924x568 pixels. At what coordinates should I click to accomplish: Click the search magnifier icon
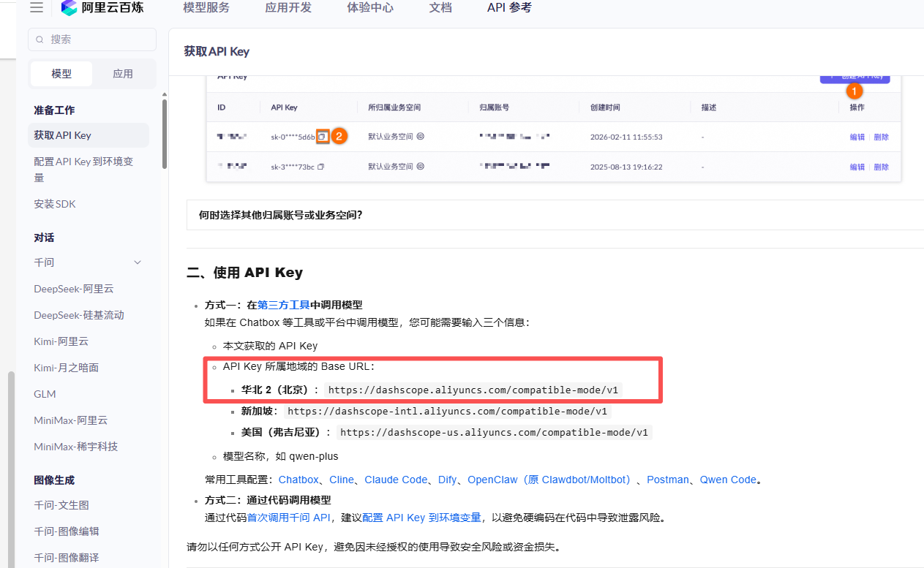pos(40,39)
